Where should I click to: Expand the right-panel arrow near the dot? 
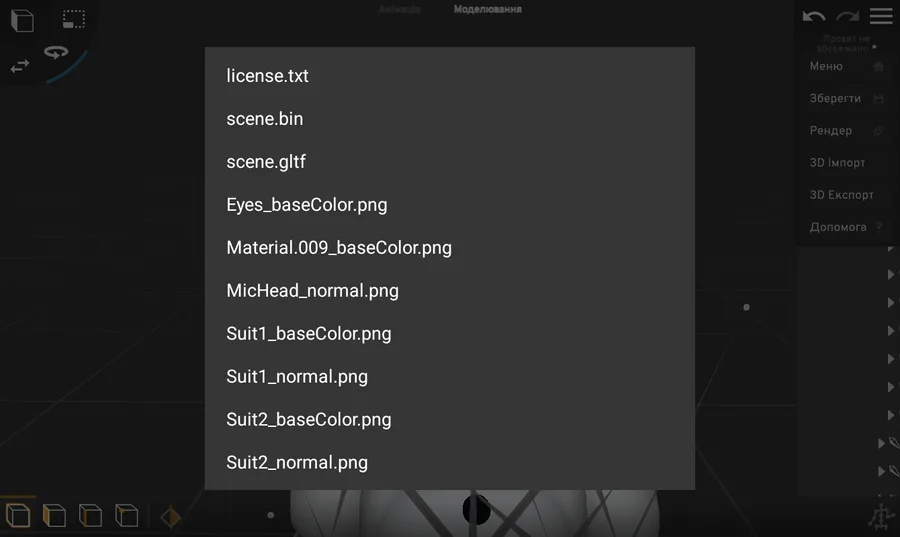(890, 302)
